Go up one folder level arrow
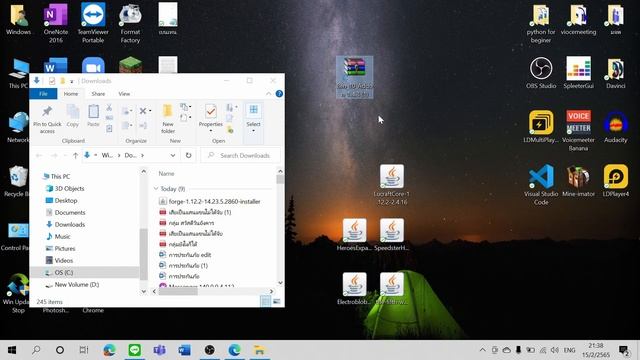The width and height of the screenshot is (640, 360). click(76, 156)
